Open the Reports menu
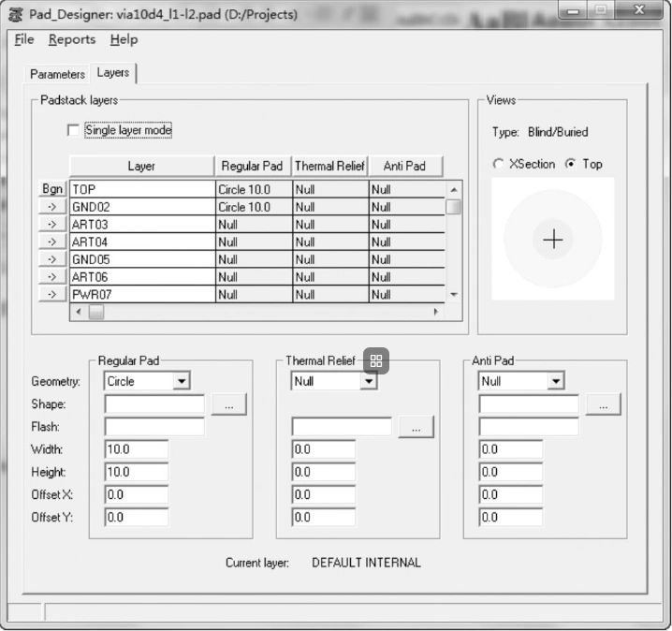 72,39
